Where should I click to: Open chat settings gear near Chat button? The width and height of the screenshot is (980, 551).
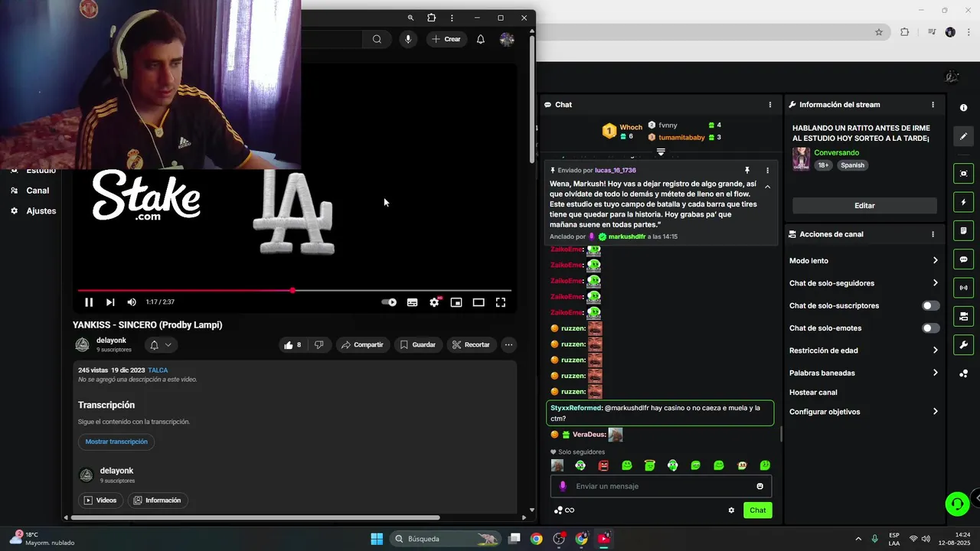coord(731,510)
